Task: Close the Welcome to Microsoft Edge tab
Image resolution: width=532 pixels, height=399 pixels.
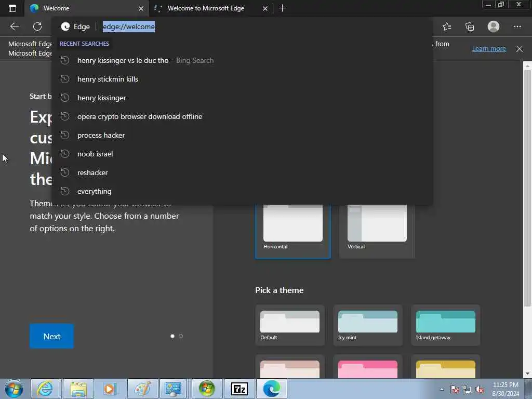Action: click(x=265, y=8)
